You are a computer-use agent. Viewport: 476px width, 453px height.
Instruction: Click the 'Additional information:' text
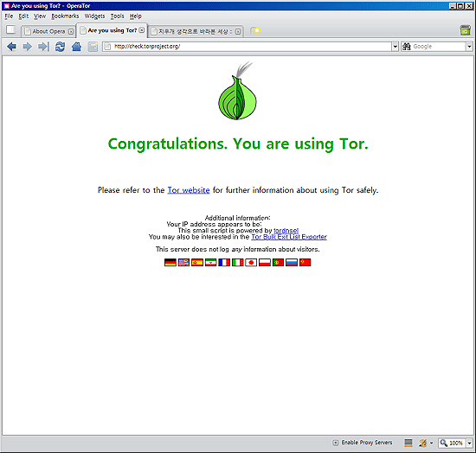click(237, 218)
